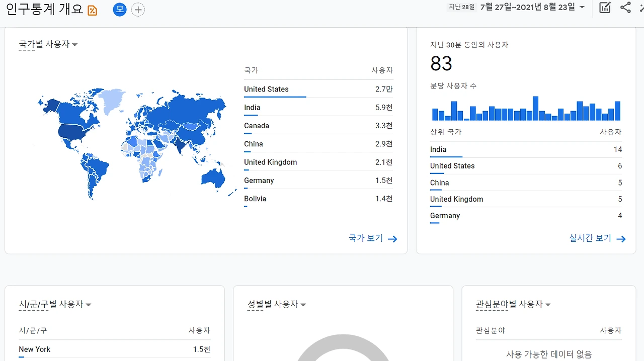Select New York row in city table
Image resolution: width=644 pixels, height=361 pixels.
[115, 349]
